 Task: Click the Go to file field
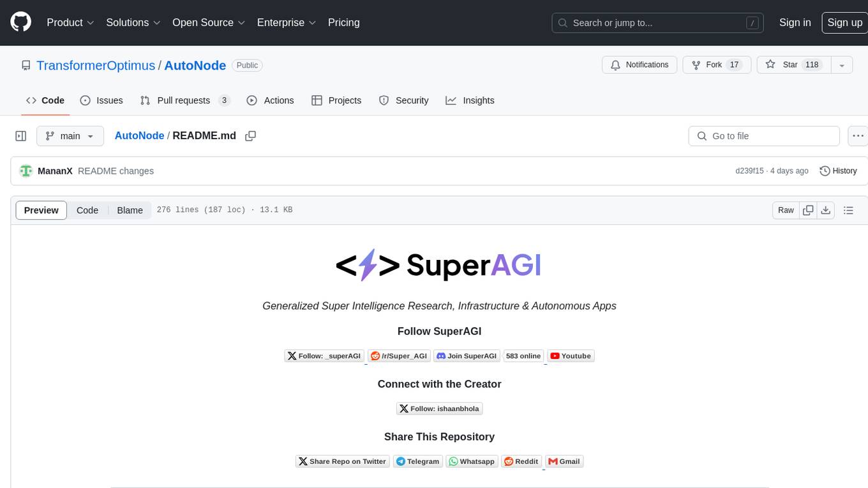coord(763,136)
